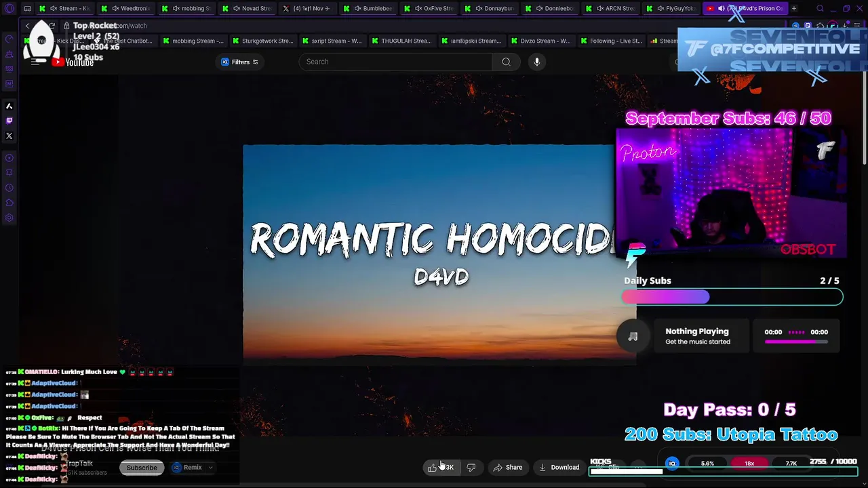The width and height of the screenshot is (868, 488).
Task: Share the video
Action: click(508, 468)
